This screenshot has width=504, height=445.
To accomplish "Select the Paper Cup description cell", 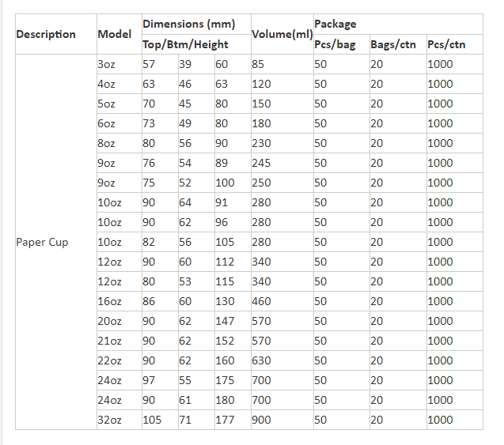I will (56, 242).
